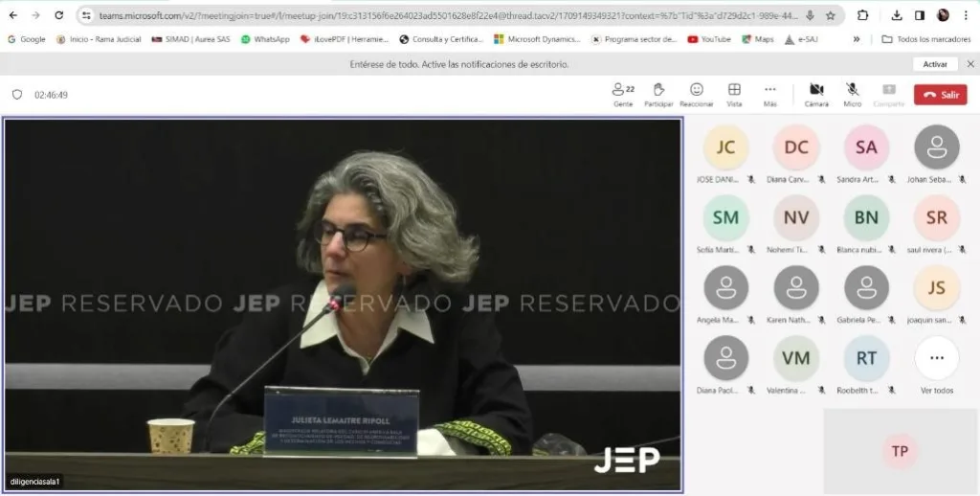Open browser extensions puzzle icon
980x496 pixels.
[863, 15]
